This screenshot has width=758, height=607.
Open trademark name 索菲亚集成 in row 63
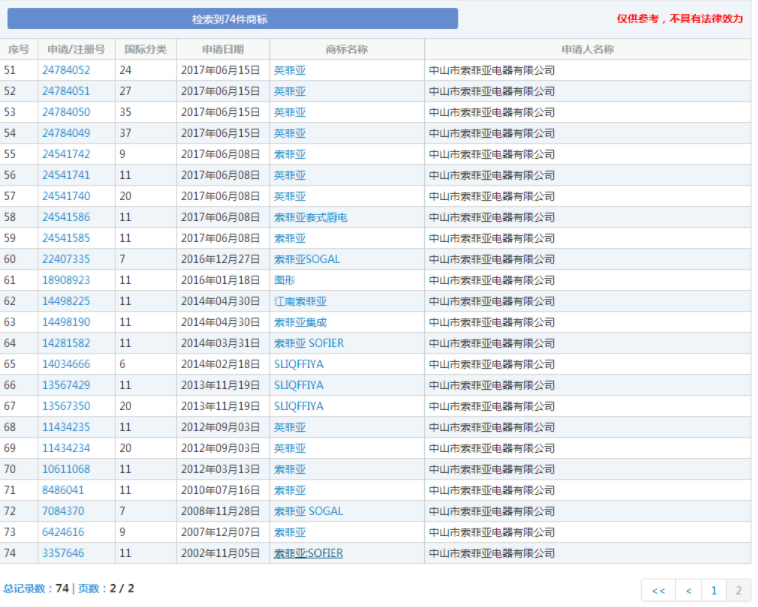tap(301, 322)
